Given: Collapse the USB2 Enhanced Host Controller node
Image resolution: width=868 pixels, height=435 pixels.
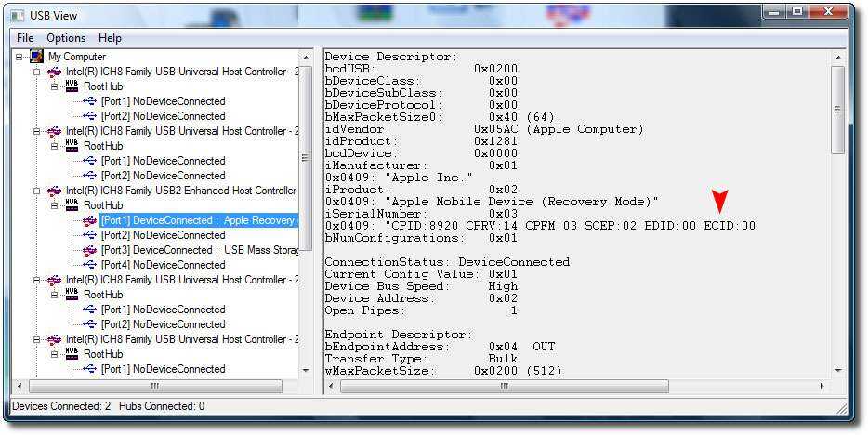Looking at the screenshot, I should pos(38,191).
